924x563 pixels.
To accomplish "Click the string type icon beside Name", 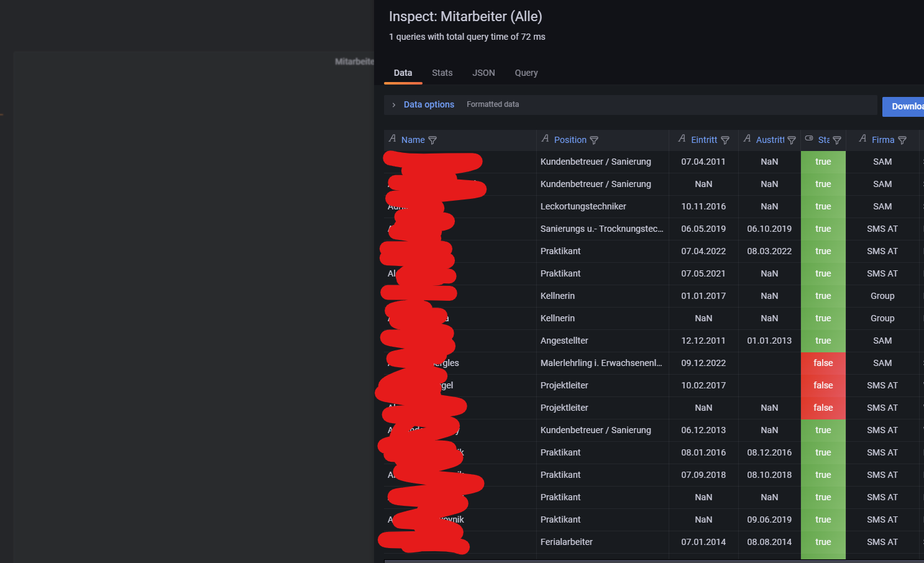I will coord(392,139).
